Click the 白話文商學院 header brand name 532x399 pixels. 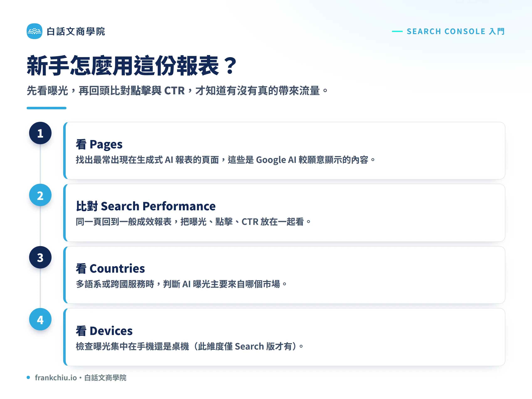tap(76, 32)
